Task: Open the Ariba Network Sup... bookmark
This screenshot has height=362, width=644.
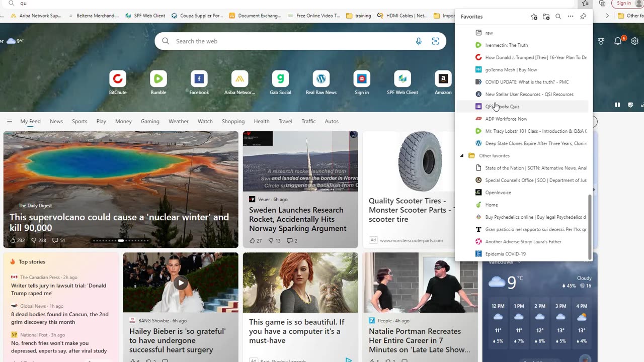Action: [36, 16]
